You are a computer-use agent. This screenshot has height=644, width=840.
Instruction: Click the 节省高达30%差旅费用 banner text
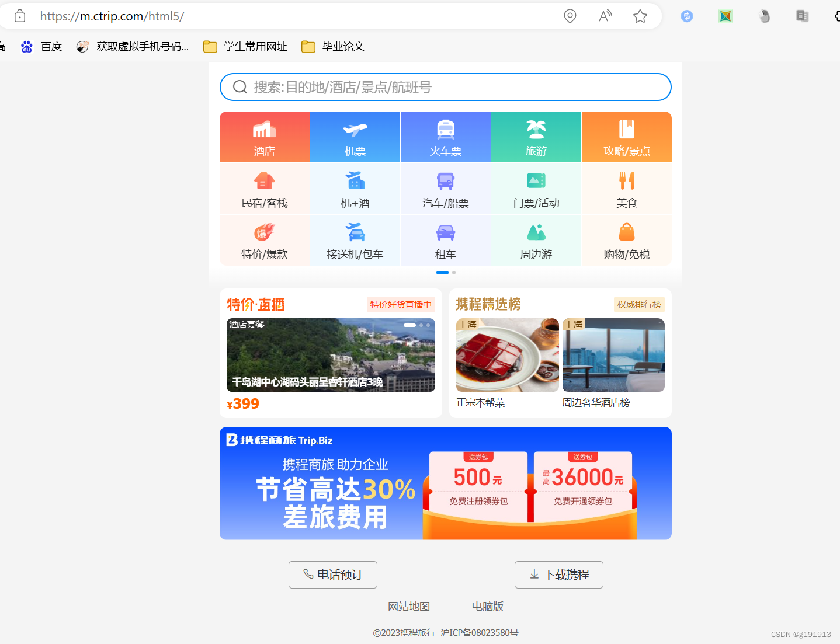coord(336,503)
